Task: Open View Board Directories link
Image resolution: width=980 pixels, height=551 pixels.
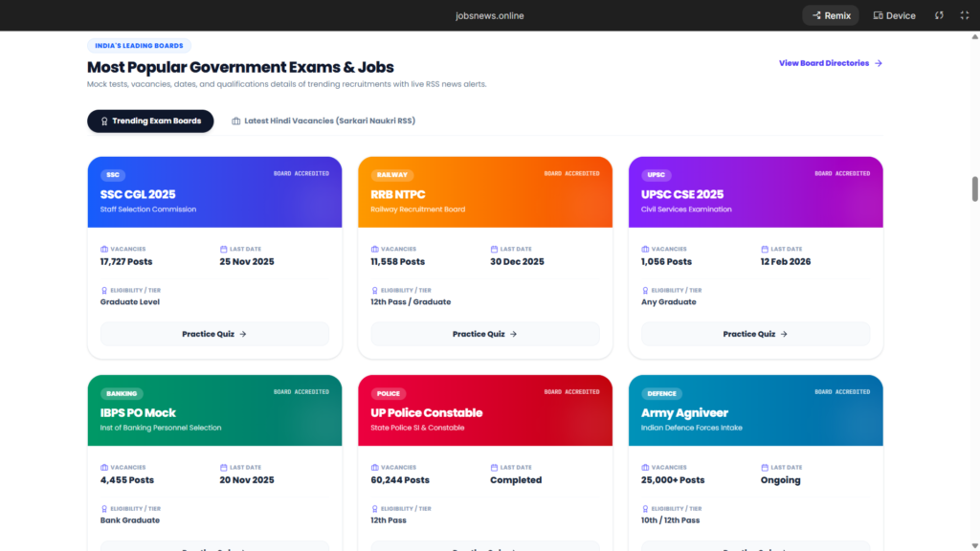Action: tap(824, 63)
